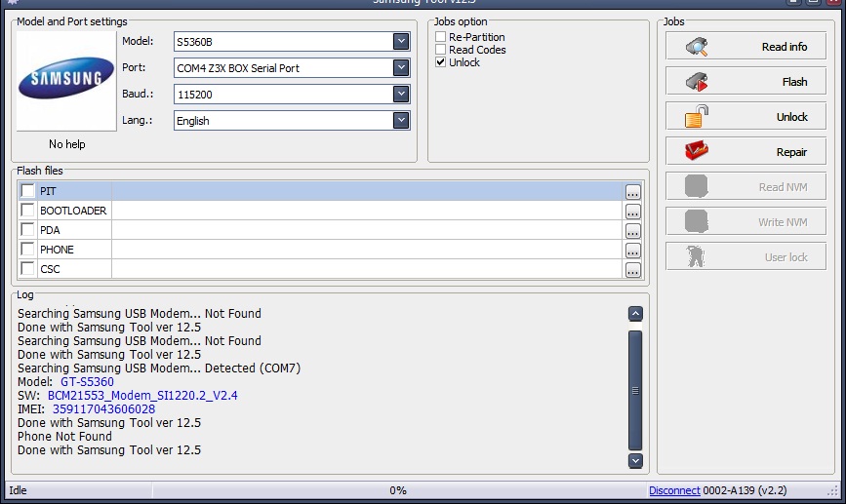The image size is (846, 504).
Task: Browse for the BOOTLOADER file
Action: (x=633, y=212)
